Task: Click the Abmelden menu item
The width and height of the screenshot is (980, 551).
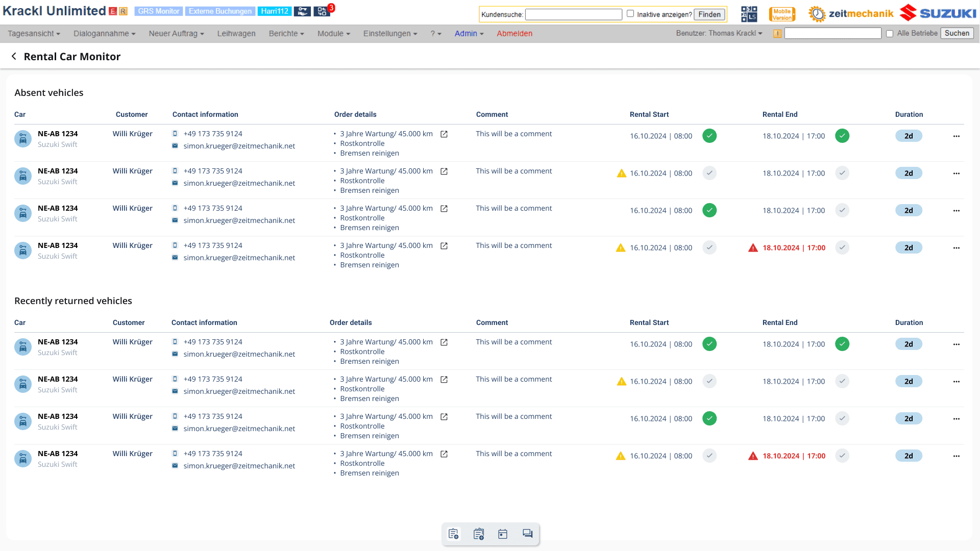Action: tap(514, 34)
